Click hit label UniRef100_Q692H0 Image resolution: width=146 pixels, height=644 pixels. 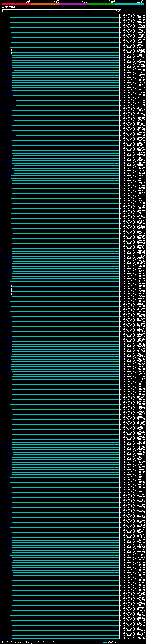click(x=134, y=626)
